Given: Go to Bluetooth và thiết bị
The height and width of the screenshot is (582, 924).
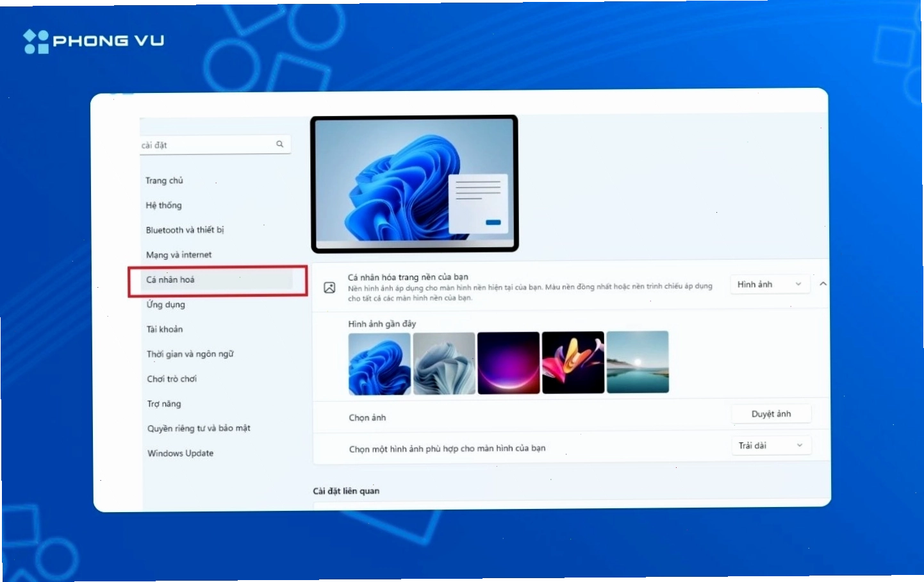Looking at the screenshot, I should [185, 230].
